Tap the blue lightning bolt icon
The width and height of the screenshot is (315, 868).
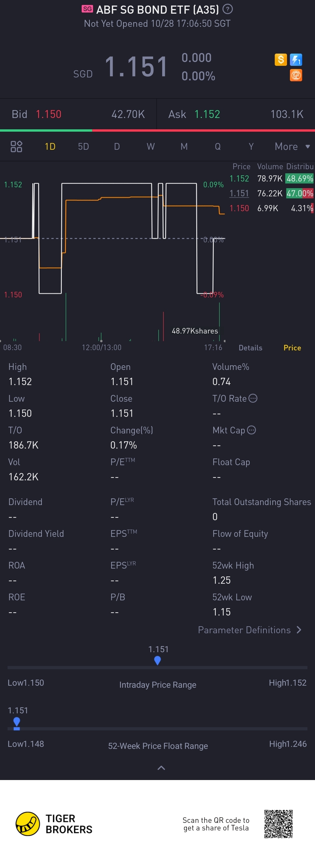click(x=296, y=60)
